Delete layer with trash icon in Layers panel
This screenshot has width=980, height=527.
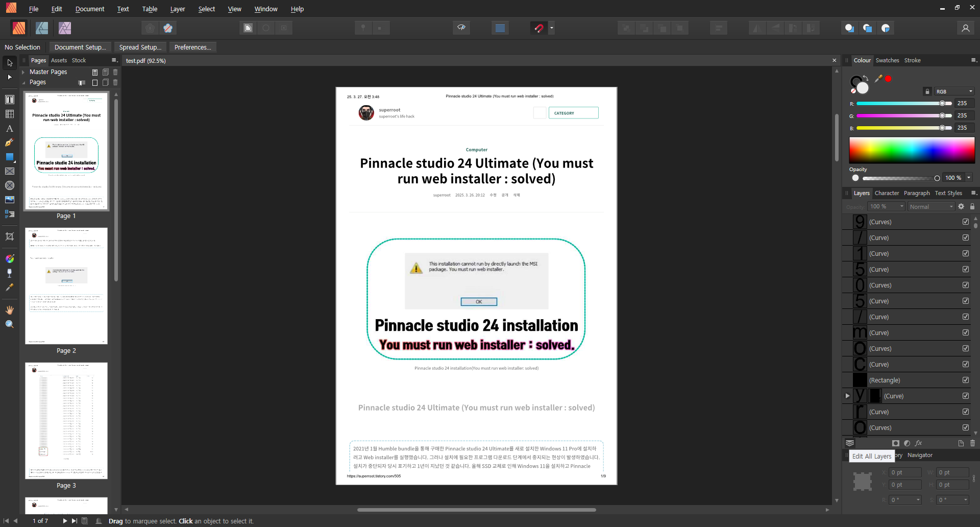click(972, 443)
